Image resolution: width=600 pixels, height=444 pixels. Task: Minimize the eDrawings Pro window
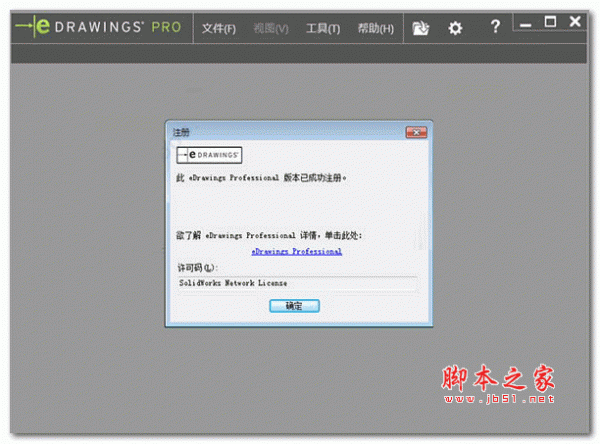[x=525, y=25]
